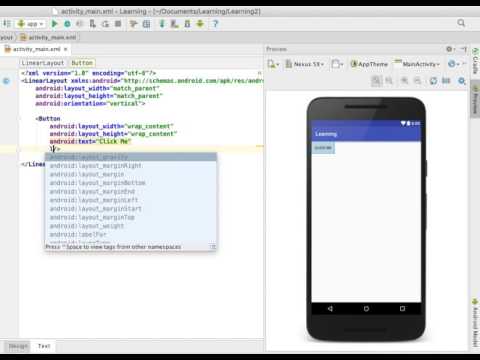Click the project structure icon in the toolbar
This screenshot has height=360, width=480.
point(146,24)
